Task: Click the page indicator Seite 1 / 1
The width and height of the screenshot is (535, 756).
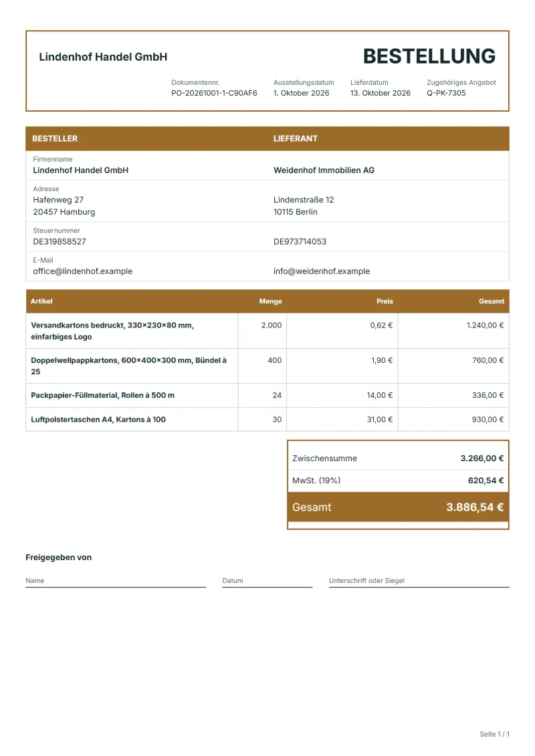Action: 494,734
